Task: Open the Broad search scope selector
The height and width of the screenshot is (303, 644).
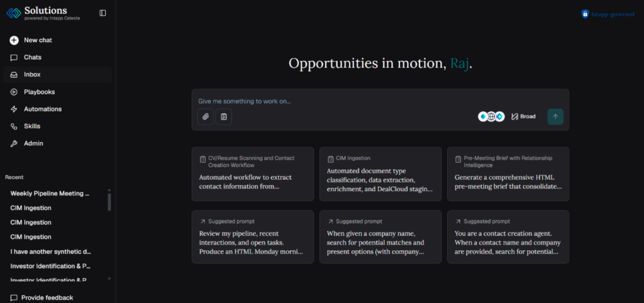Action: (x=523, y=116)
